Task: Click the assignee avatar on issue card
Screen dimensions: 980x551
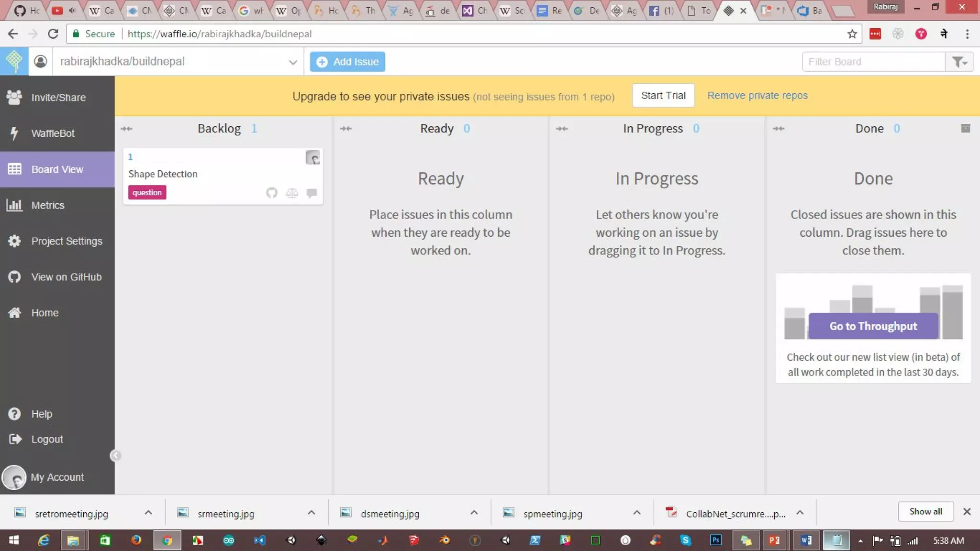Action: [x=312, y=157]
